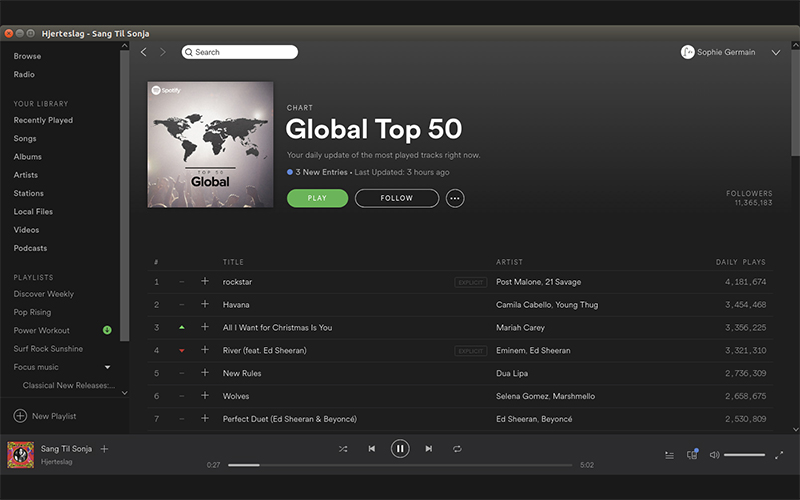Screen dimensions: 800x500
Task: Open Podcasts in the sidebar
Action: click(x=30, y=248)
